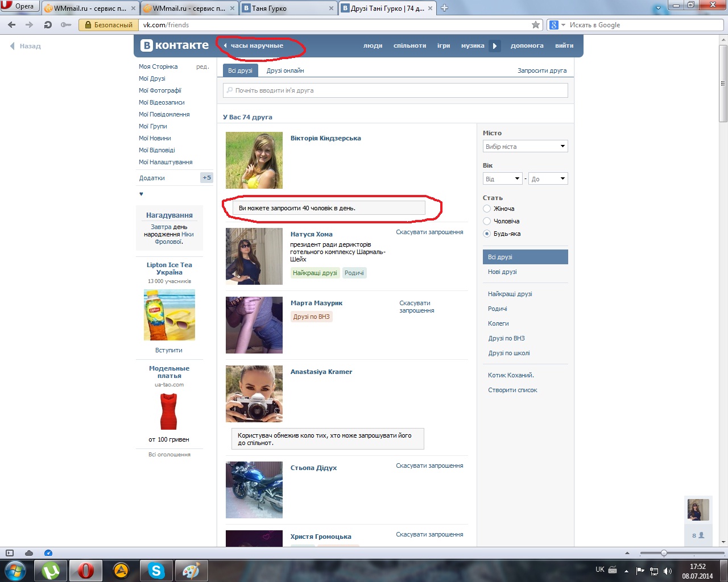Open Opera from the taskbar
Image resolution: width=728 pixels, height=582 pixels.
pos(86,571)
